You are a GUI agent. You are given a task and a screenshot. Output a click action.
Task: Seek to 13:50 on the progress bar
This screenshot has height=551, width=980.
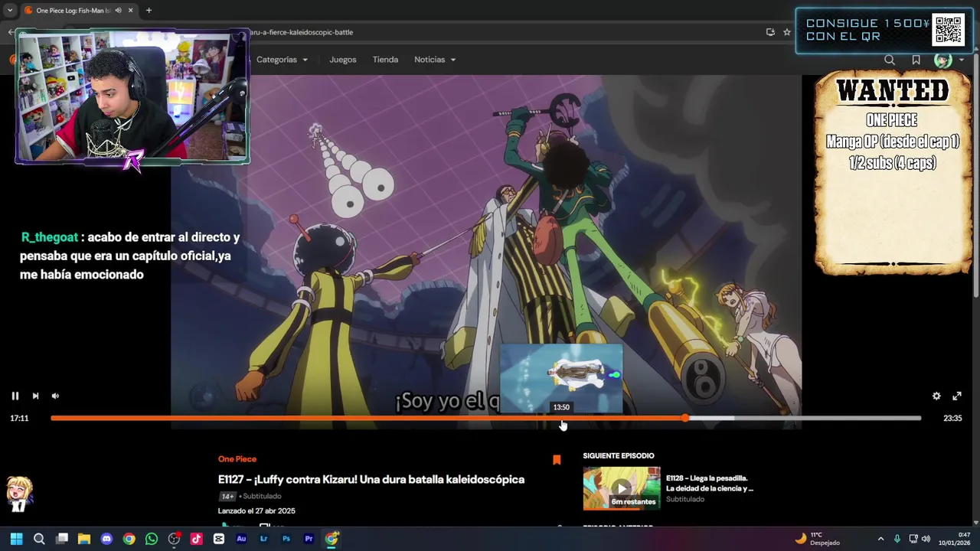coord(562,418)
